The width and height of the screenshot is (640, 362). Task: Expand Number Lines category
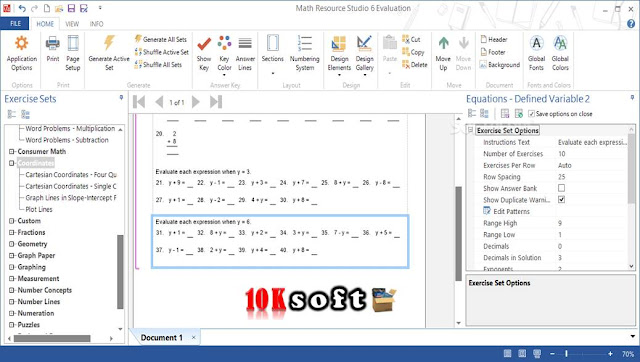pyautogui.click(x=11, y=302)
